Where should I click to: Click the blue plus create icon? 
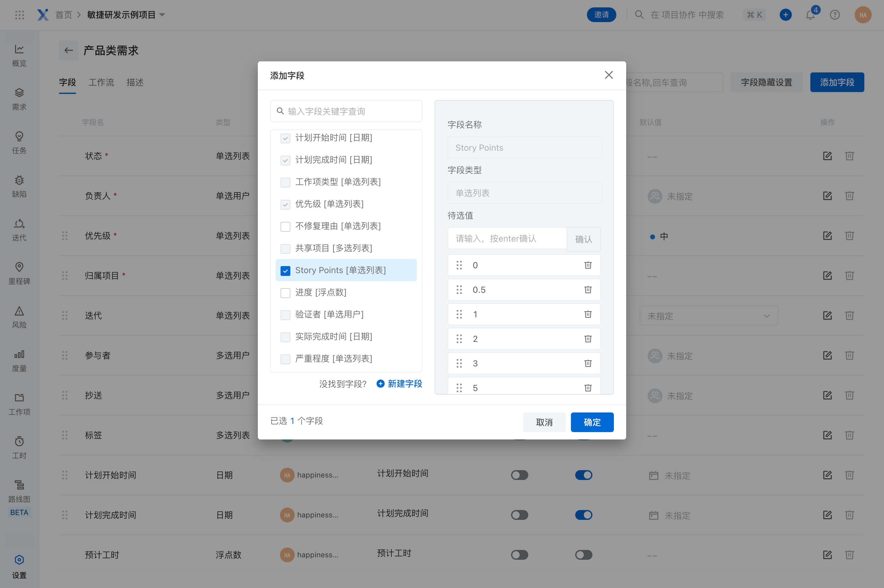coord(785,15)
